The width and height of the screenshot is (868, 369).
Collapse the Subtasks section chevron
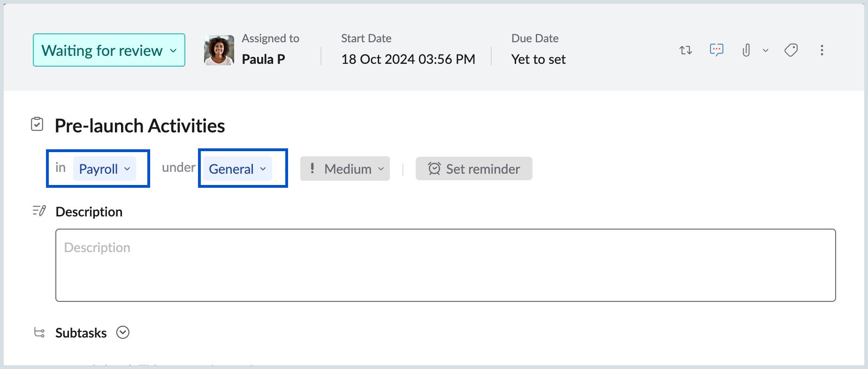pyautogui.click(x=123, y=332)
